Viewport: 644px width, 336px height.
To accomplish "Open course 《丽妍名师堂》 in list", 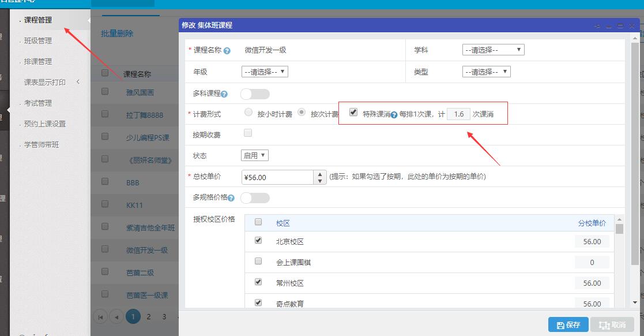I will click(x=150, y=160).
